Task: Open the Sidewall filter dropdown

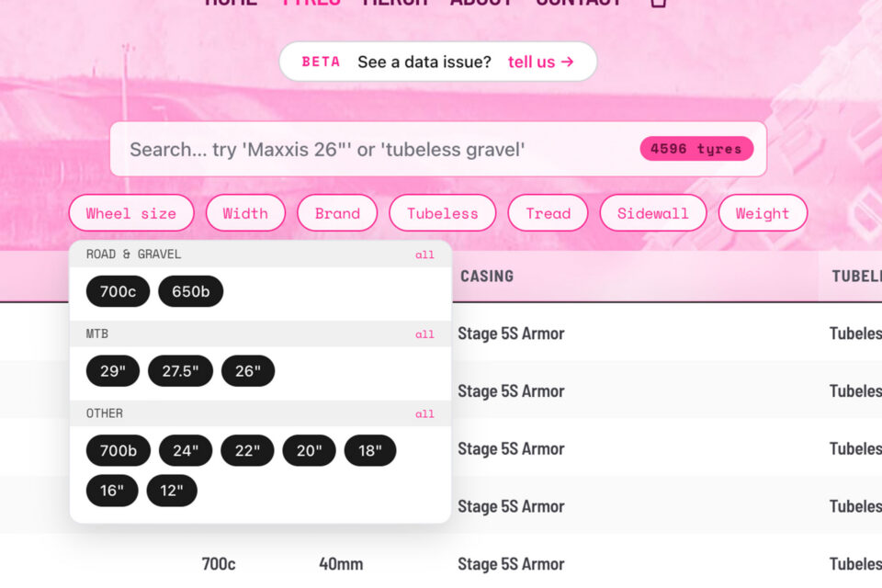Action: (652, 213)
